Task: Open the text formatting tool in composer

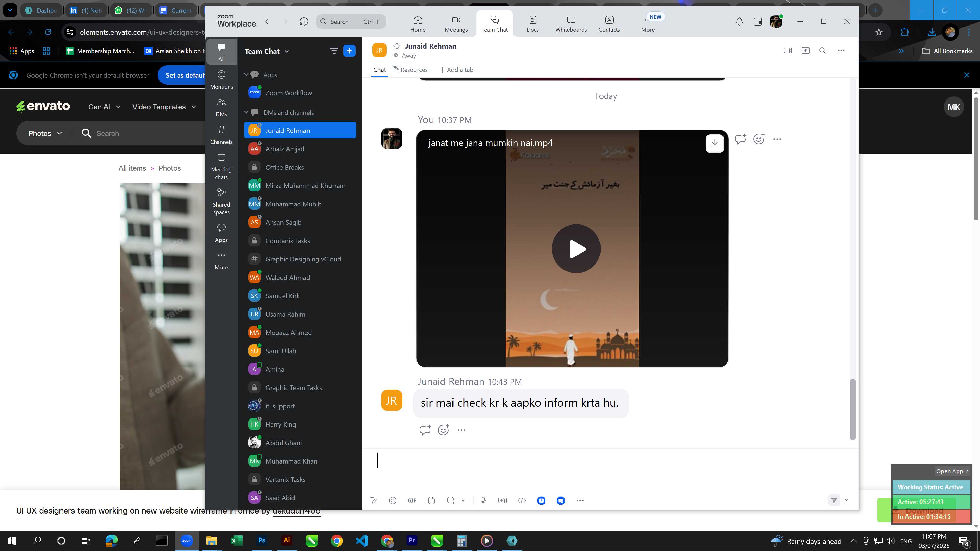Action: click(374, 500)
